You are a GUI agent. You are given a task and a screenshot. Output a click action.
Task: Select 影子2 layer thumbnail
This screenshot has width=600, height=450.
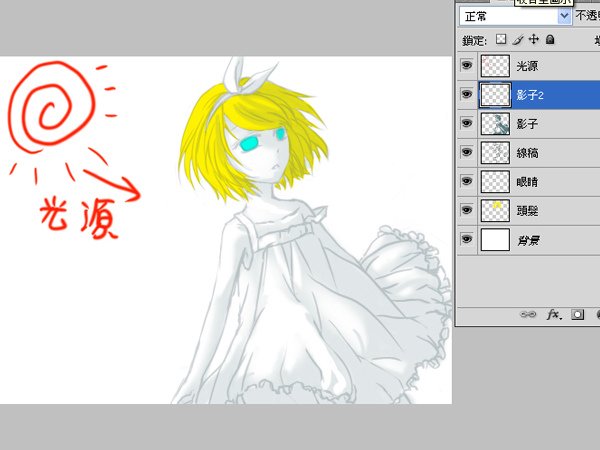(495, 95)
